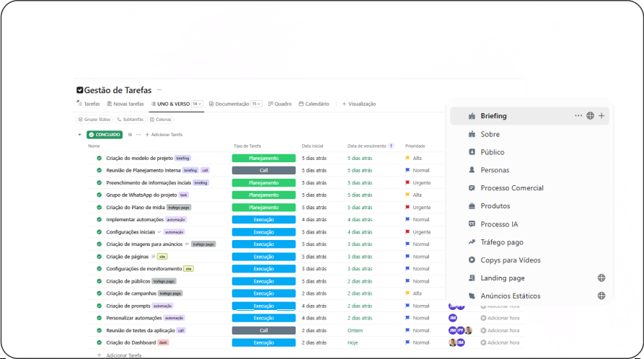Click the plus icon next to Briefing
Viewport: 644px width, 359px height.
click(601, 115)
